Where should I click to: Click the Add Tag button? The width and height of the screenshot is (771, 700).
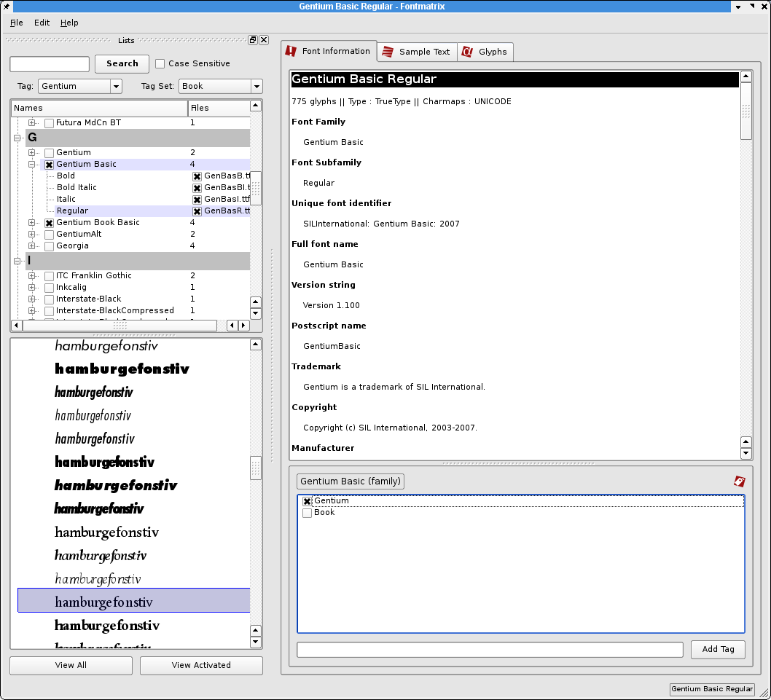click(718, 649)
